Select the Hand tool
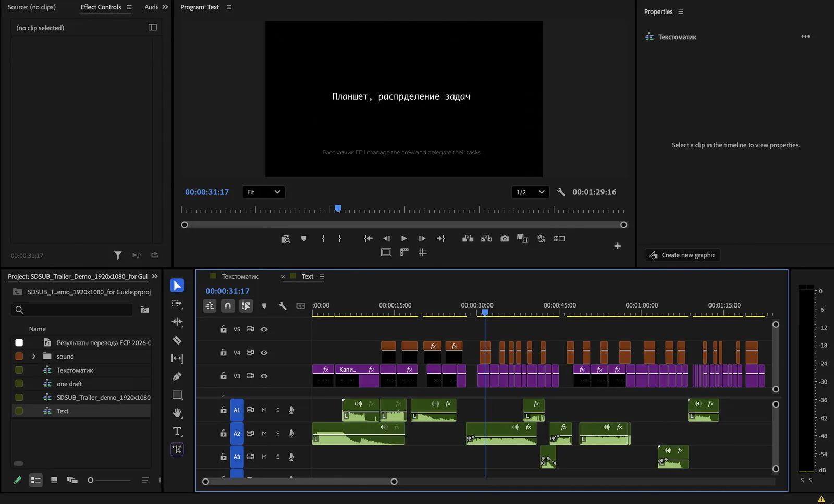The height and width of the screenshot is (504, 834). pos(177,413)
